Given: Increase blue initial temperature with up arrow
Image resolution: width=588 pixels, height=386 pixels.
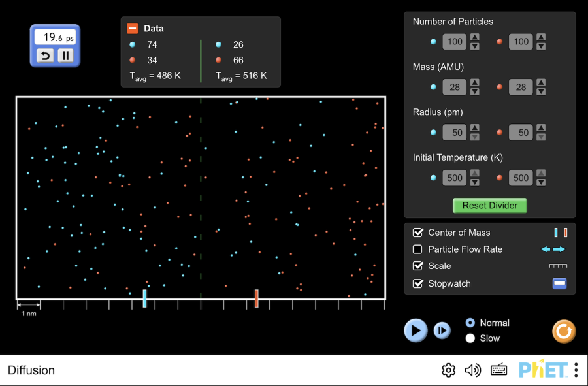Looking at the screenshot, I should pos(475,173).
